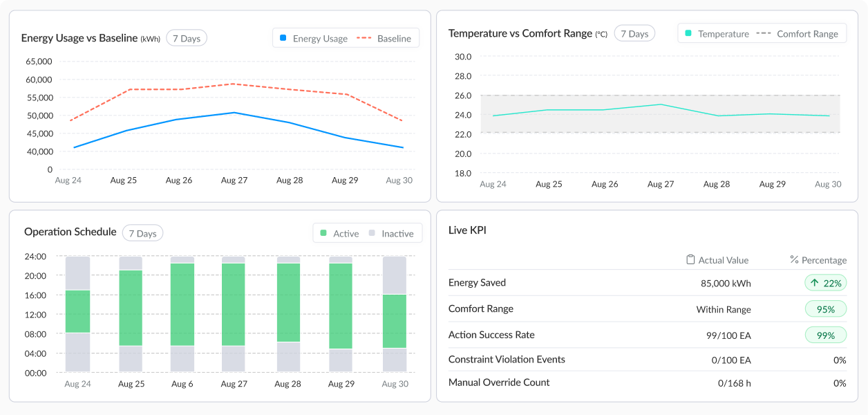Screen dimensions: 868x415
Task: Open the Operation Schedule 7 Days dropdown
Action: [142, 233]
